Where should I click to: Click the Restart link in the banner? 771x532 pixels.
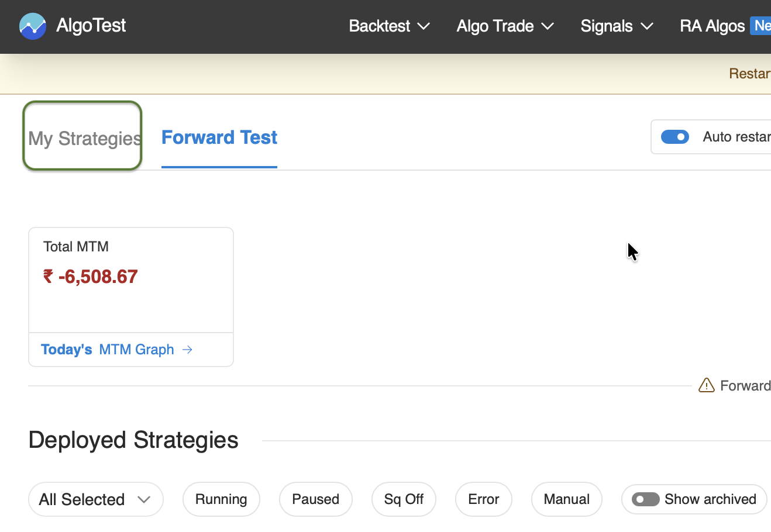point(751,73)
